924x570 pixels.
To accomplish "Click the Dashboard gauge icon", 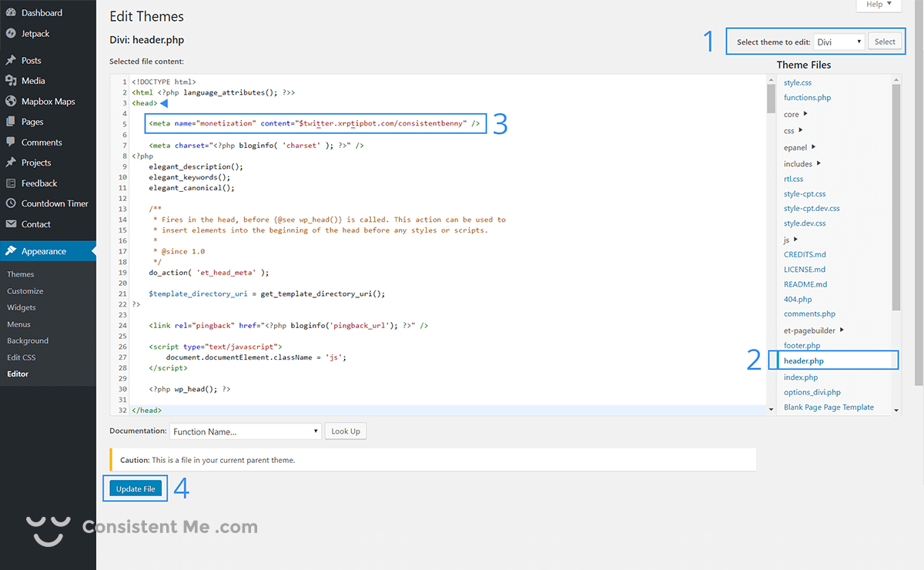I will 11,13.
